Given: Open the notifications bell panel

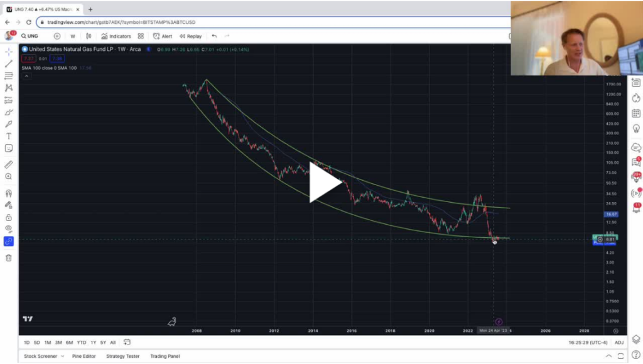Looking at the screenshot, I should tap(636, 208).
